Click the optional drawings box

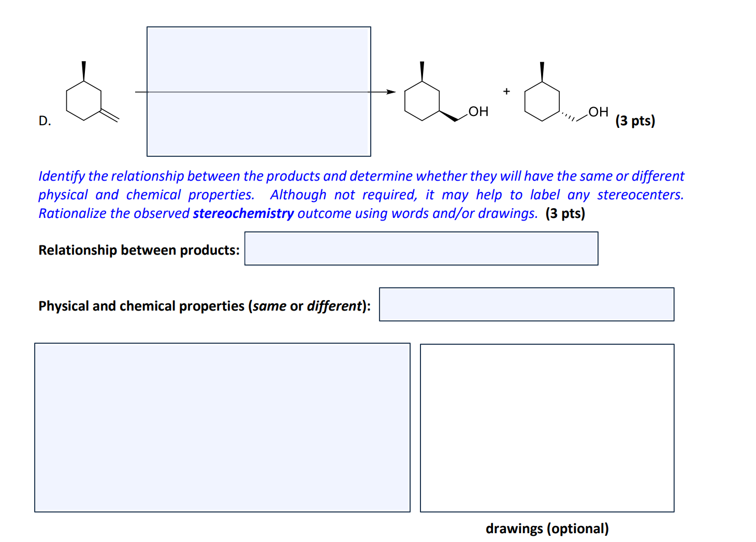coord(546,427)
